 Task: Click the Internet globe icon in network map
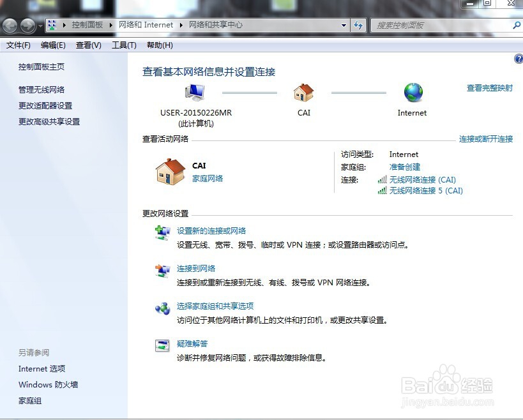tap(412, 92)
